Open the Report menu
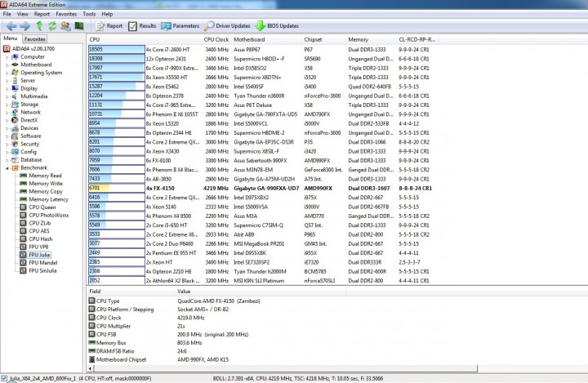The width and height of the screenshot is (588, 383). [42, 14]
